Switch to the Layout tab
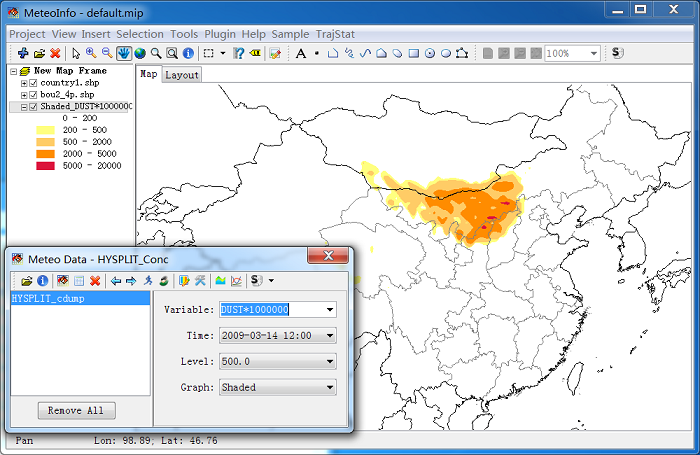The image size is (700, 455). coord(182,75)
